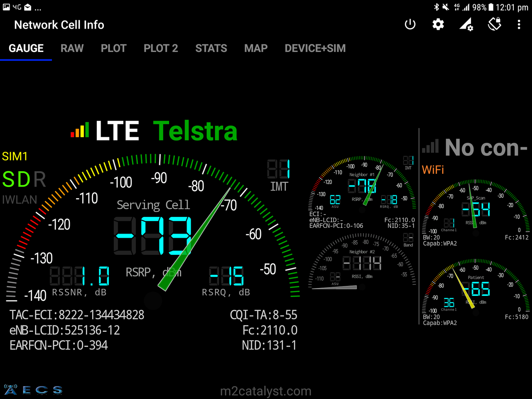Tap the SIM1 label
The image size is (532, 399).
15,156
